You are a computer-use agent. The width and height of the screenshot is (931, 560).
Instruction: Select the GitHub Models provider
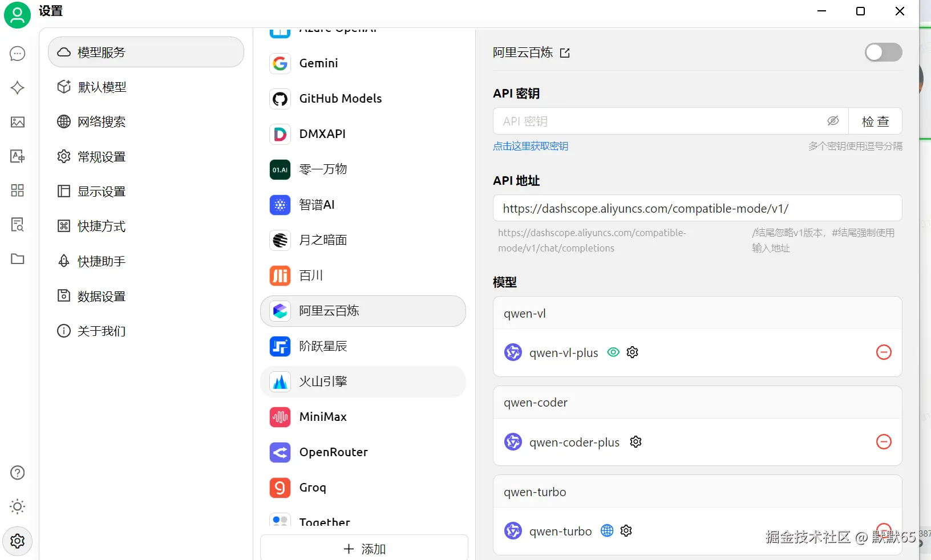(x=363, y=99)
